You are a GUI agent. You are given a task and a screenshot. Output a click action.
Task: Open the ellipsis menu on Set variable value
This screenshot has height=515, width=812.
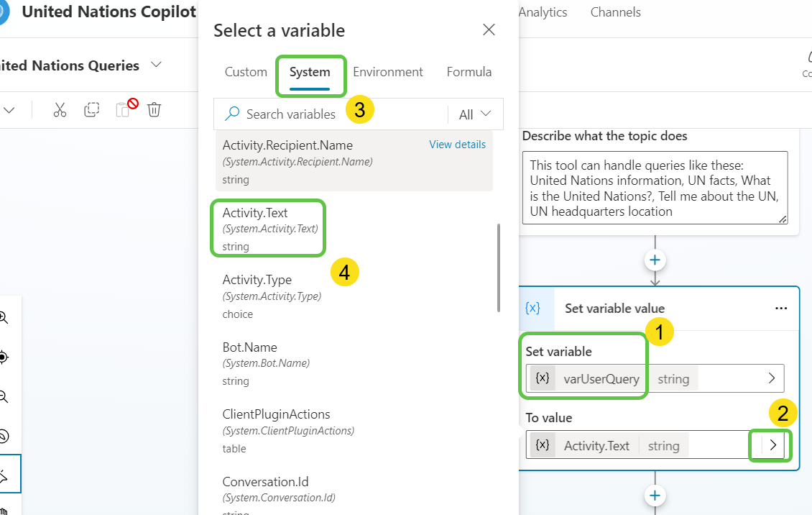(x=781, y=308)
